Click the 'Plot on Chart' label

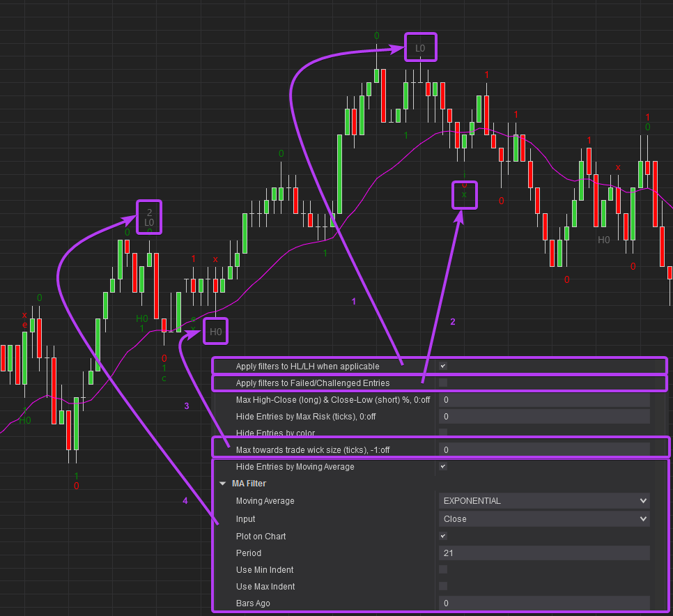pos(261,536)
